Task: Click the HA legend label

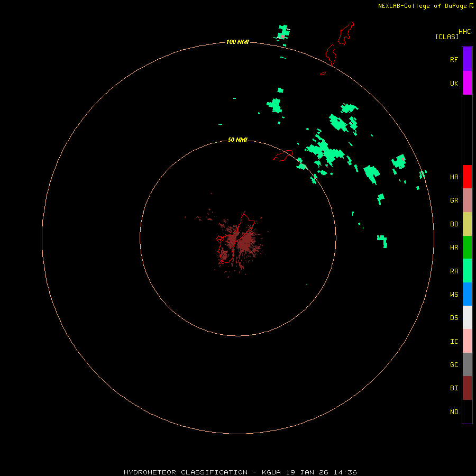Action: click(454, 177)
